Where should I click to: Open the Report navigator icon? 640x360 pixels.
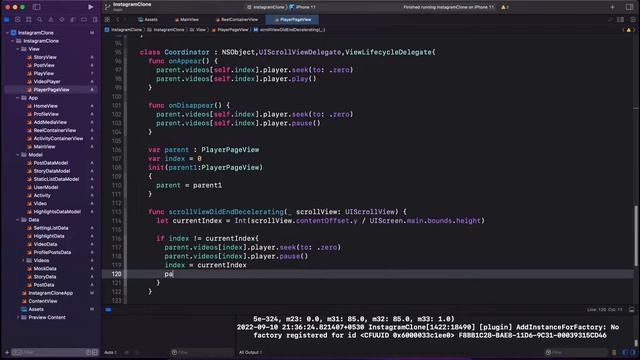coord(95,20)
